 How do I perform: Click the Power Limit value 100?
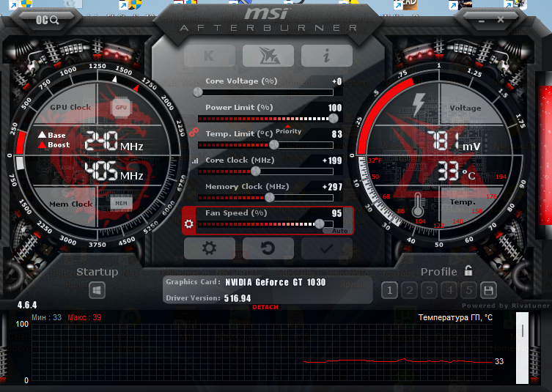coord(335,108)
